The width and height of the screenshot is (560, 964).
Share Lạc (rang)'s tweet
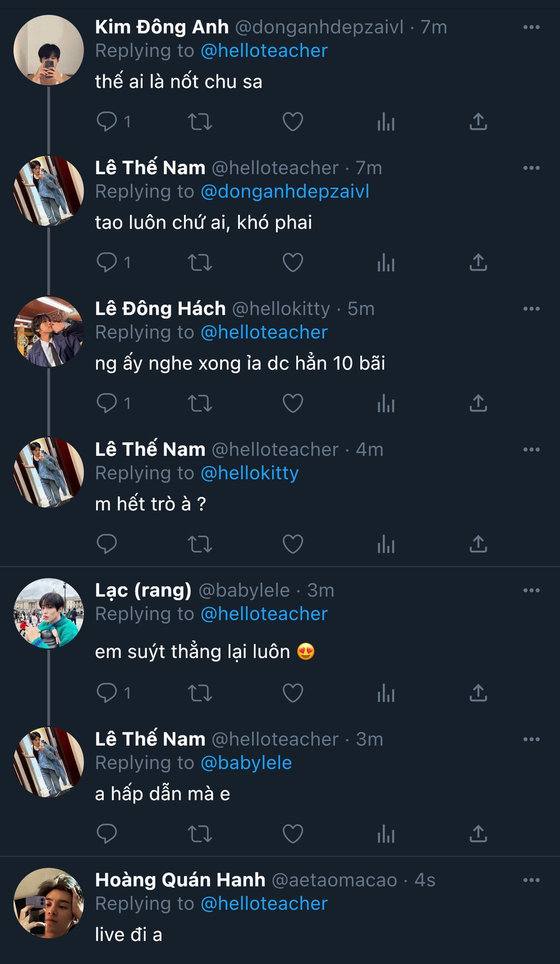click(478, 693)
